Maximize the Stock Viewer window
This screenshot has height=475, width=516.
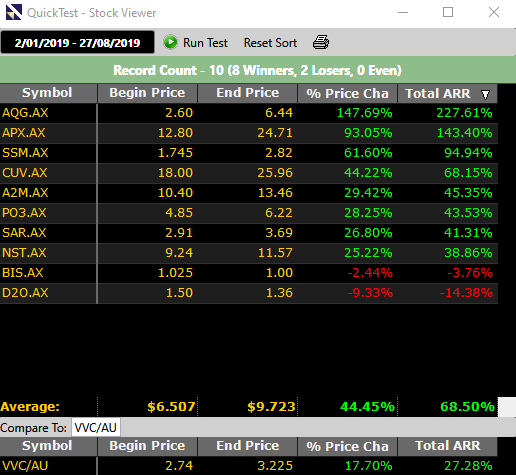(448, 12)
